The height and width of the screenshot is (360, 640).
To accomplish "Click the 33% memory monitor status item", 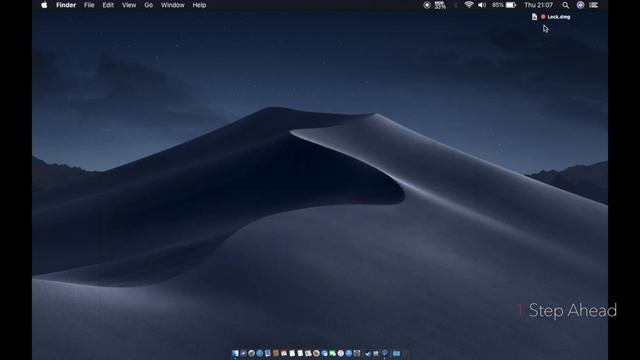I will [440, 5].
